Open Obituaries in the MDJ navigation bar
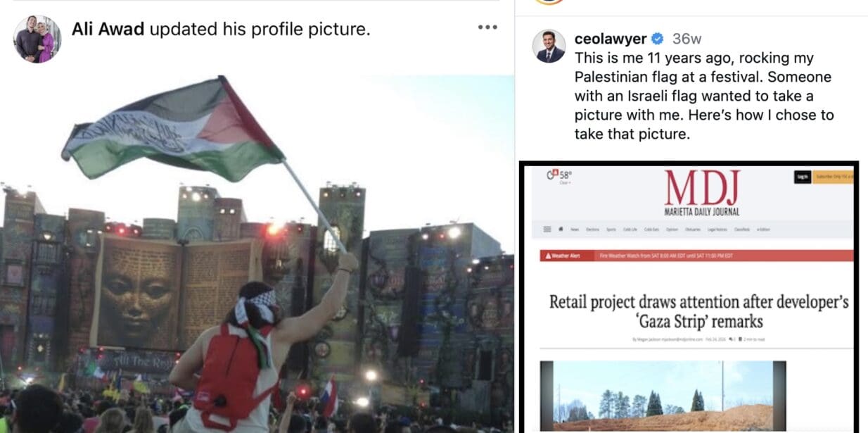This screenshot has width=868, height=433. click(693, 230)
